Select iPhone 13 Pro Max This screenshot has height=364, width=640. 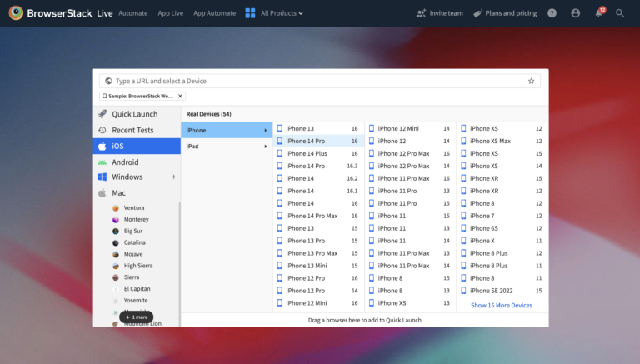point(318,253)
